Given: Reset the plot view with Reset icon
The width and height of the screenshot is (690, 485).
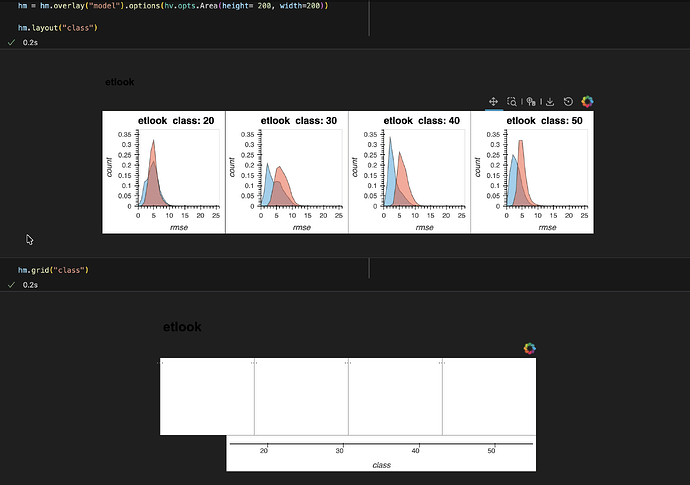Looking at the screenshot, I should click(568, 101).
